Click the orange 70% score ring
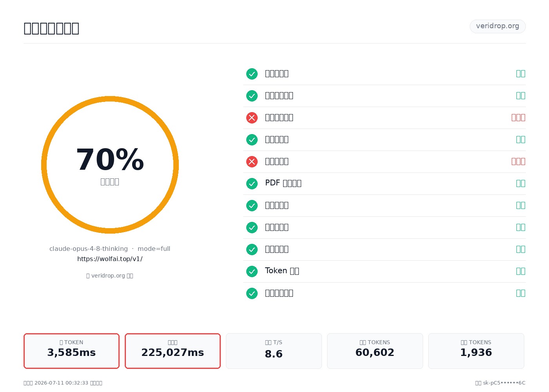Screen dimensions: 549x392 [110, 165]
